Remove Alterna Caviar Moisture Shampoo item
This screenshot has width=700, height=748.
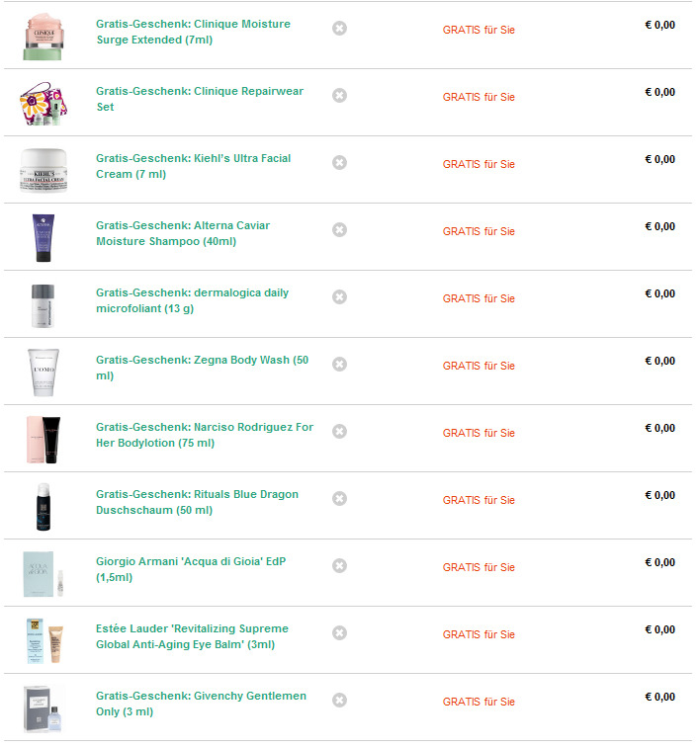pos(339,230)
